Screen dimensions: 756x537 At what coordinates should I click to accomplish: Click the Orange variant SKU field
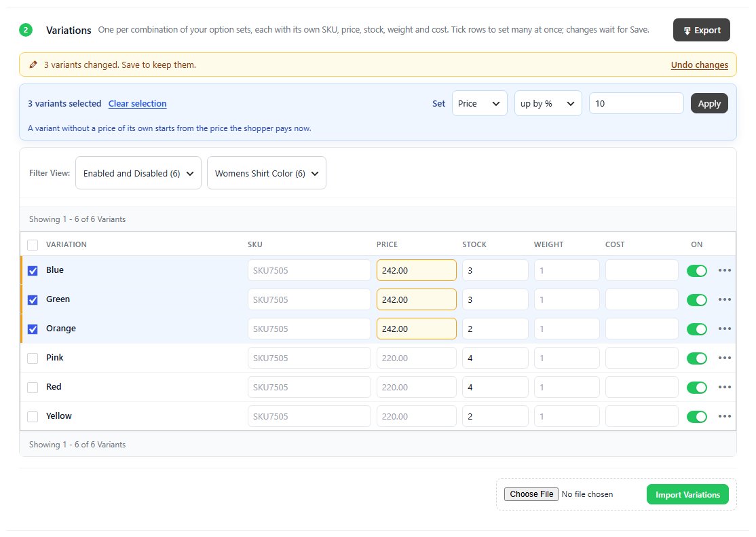click(309, 329)
